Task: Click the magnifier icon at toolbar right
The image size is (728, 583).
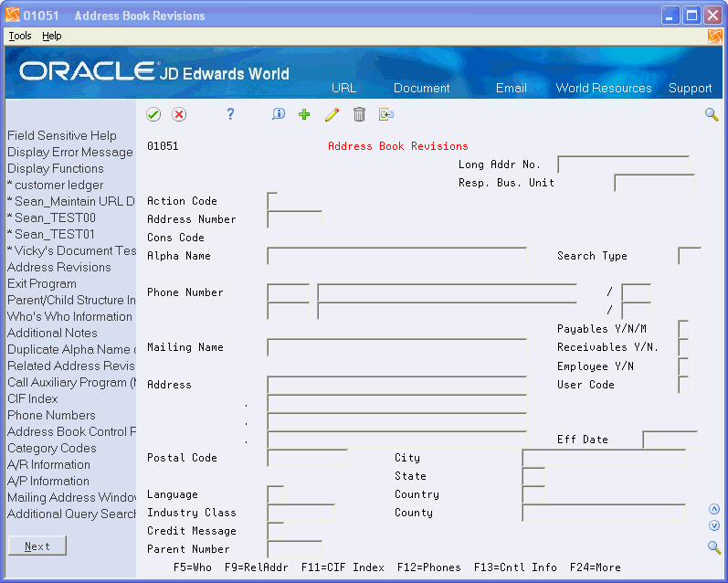Action: tap(712, 114)
